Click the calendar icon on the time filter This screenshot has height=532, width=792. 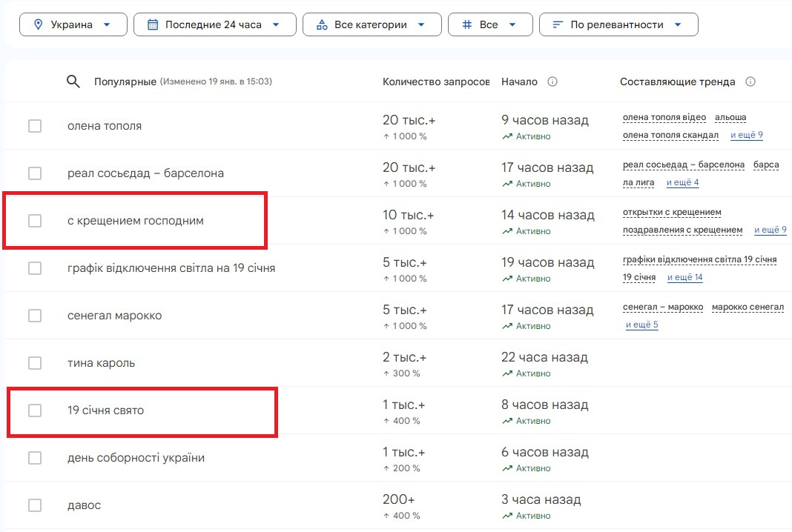(153, 24)
